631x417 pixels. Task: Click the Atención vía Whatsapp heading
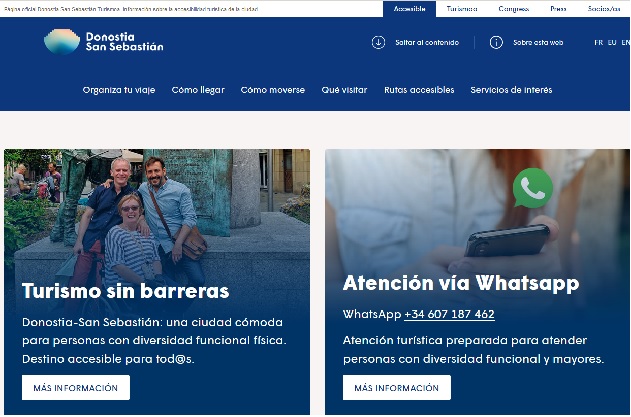click(461, 283)
